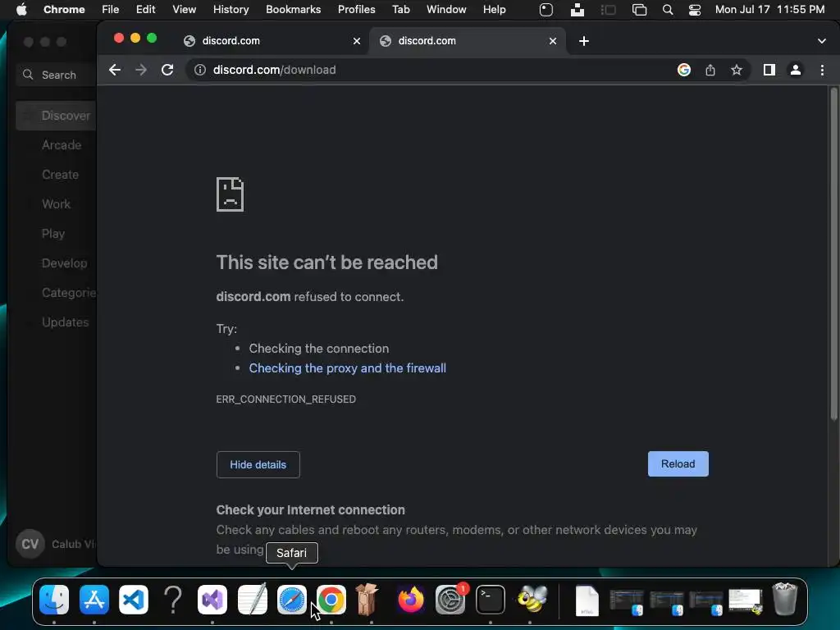840x630 pixels.
Task: Click the page's vertical scrollbar
Action: 833,254
